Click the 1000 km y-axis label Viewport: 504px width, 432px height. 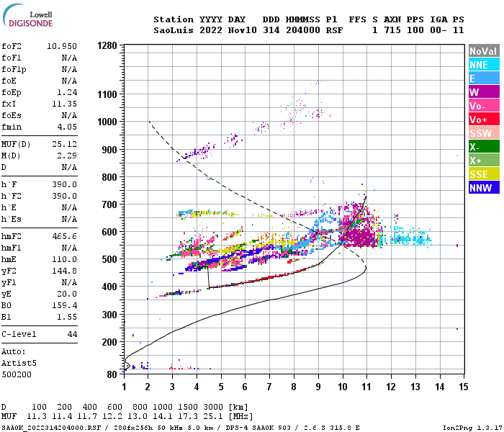point(107,122)
